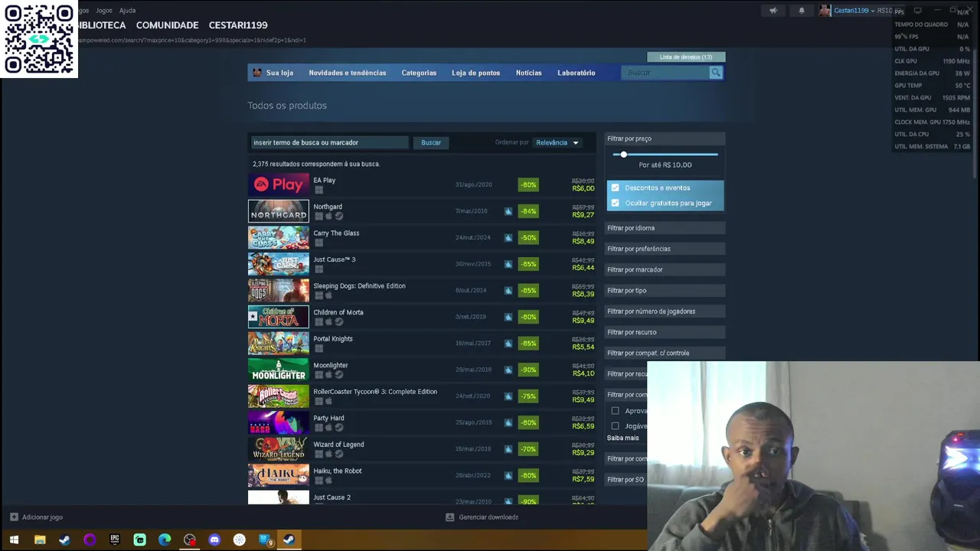
Task: Click the Cestari1199 profile avatar
Action: [x=825, y=11]
